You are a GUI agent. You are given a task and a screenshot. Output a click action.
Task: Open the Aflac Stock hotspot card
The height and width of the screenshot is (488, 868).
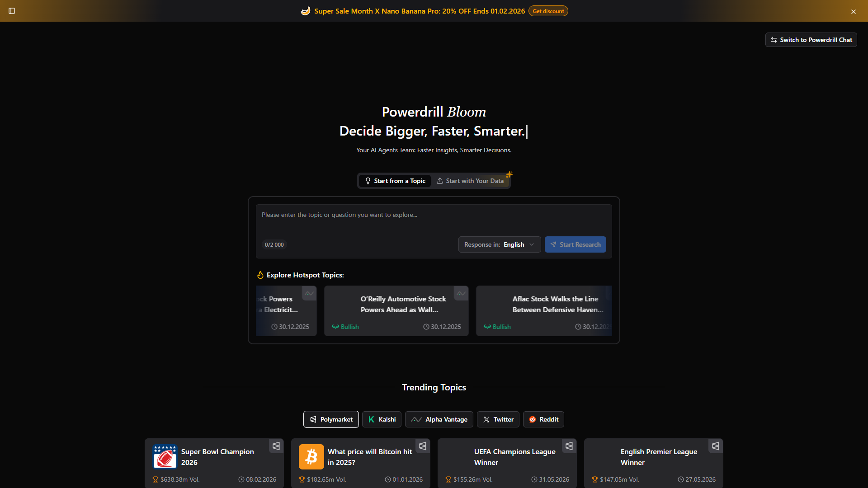[x=544, y=311]
